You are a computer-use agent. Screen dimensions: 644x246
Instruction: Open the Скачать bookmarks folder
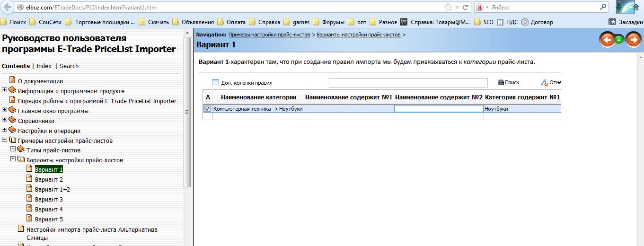154,22
